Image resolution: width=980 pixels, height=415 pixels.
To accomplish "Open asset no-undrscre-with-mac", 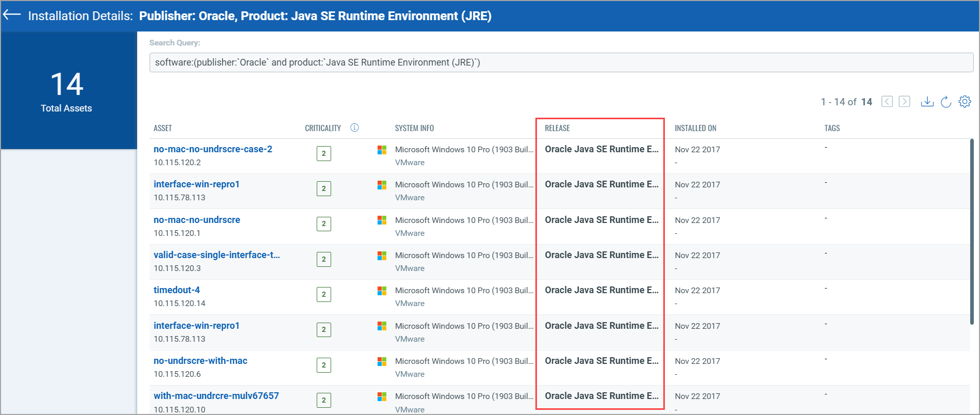I will 201,361.
